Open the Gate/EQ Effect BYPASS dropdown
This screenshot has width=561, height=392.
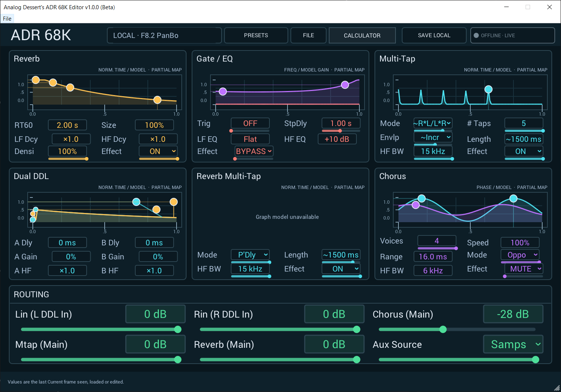254,151
